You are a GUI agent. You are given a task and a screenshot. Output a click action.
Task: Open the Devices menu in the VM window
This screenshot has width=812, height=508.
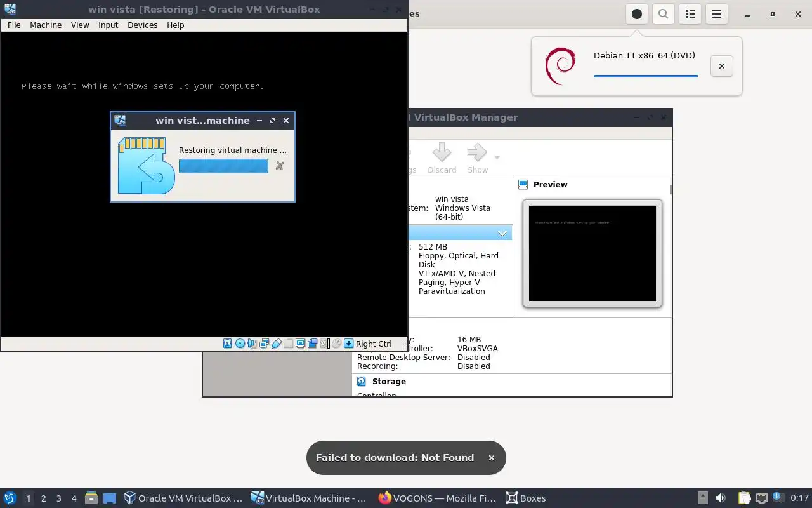click(142, 25)
